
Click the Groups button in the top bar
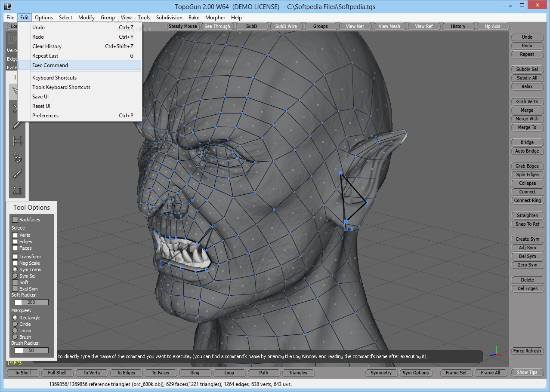point(321,26)
